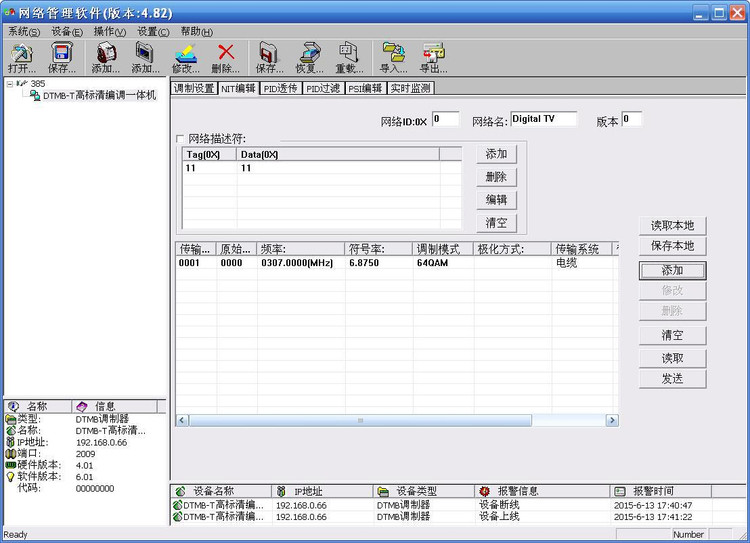
Task: Enable the 网络描述符 checkbox
Action: (x=180, y=139)
